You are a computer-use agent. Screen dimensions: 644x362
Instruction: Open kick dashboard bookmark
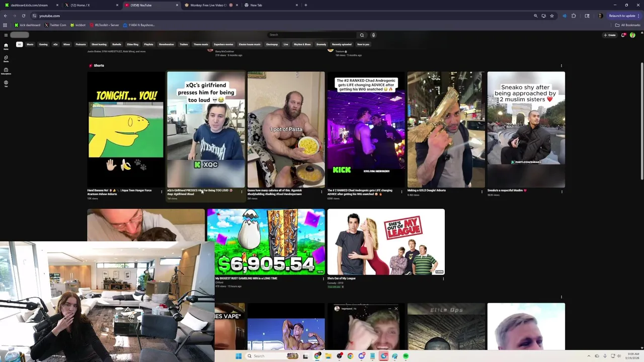point(27,25)
